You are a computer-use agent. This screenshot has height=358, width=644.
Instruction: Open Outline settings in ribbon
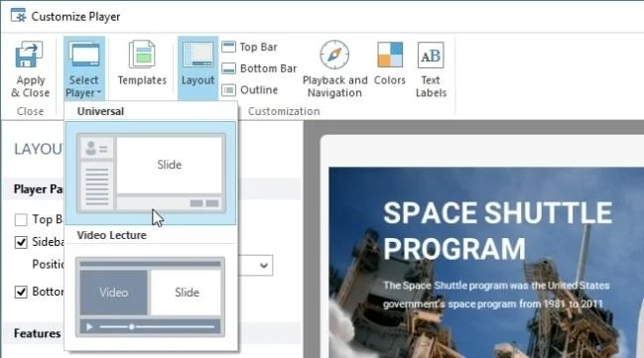[x=250, y=89]
